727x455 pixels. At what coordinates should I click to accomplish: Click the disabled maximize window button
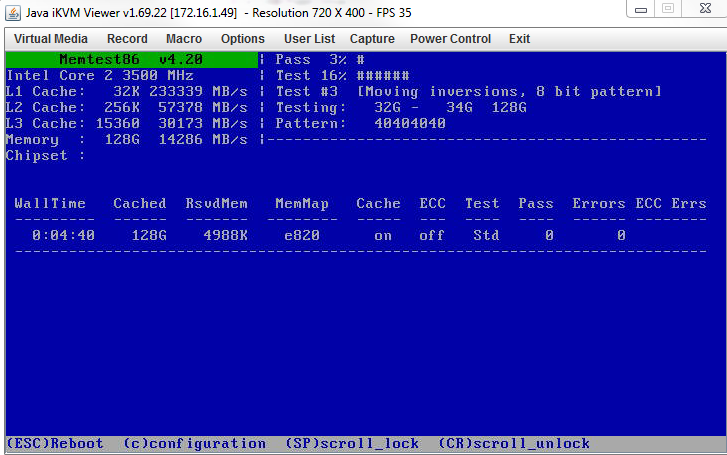tap(668, 9)
